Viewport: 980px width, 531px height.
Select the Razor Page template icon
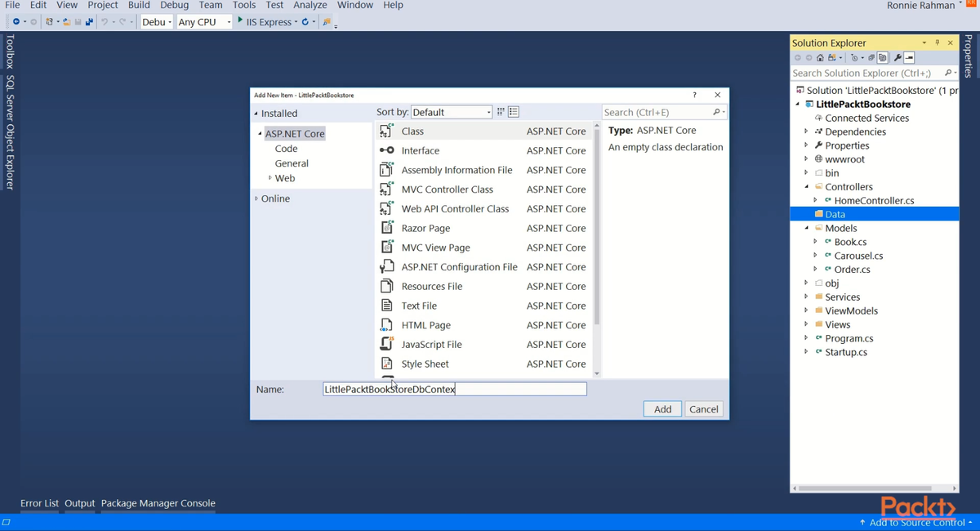[x=387, y=228]
